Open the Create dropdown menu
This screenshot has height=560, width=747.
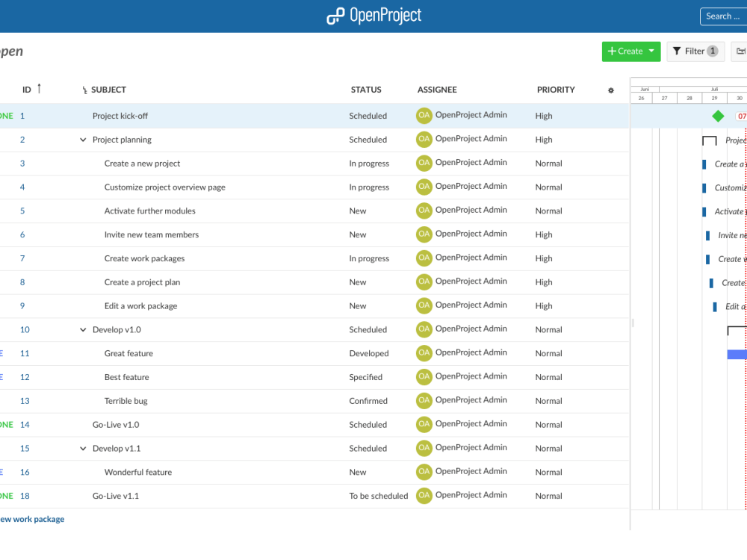click(630, 51)
